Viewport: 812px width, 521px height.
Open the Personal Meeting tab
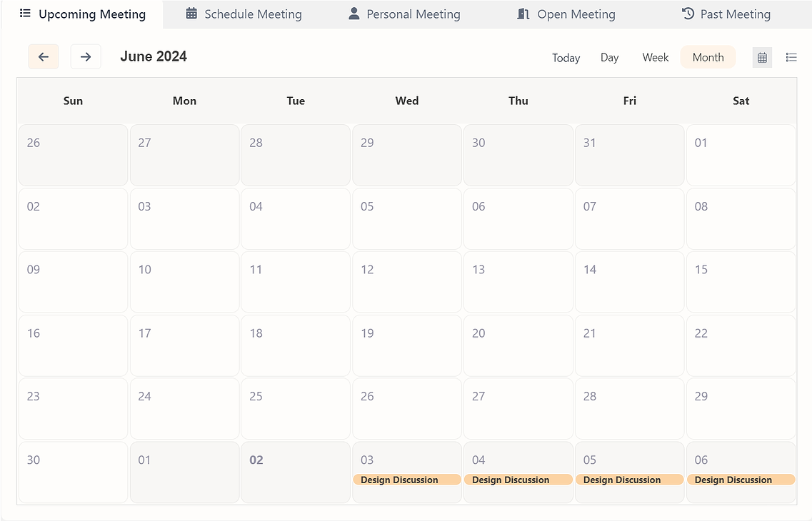coord(404,14)
